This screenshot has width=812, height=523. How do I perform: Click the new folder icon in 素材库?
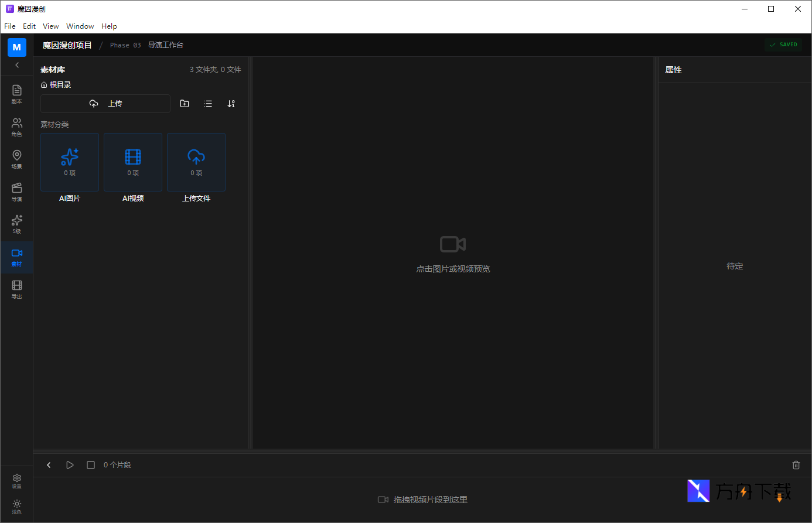pos(185,104)
